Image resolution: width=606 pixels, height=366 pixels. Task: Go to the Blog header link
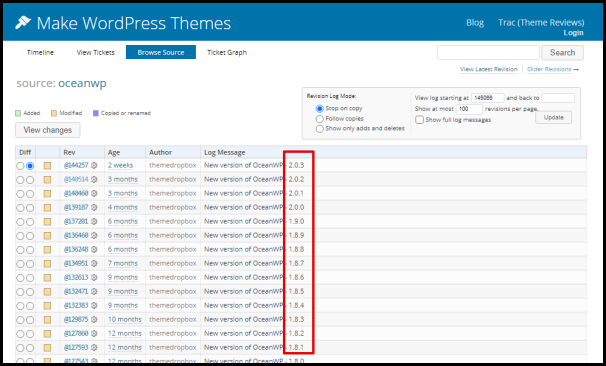tap(475, 22)
